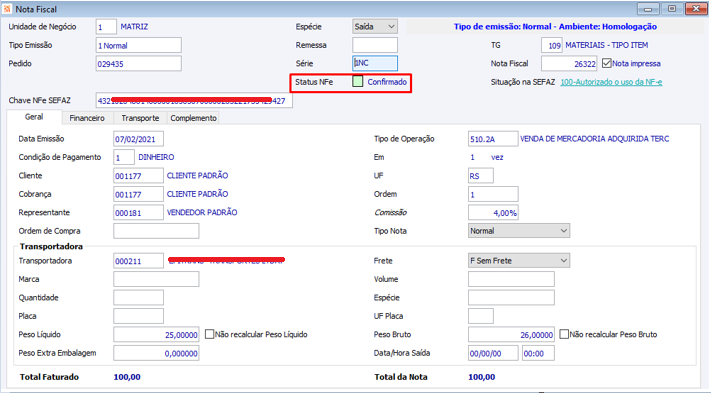Toggle the Nota impressa checkbox

pyautogui.click(x=607, y=63)
